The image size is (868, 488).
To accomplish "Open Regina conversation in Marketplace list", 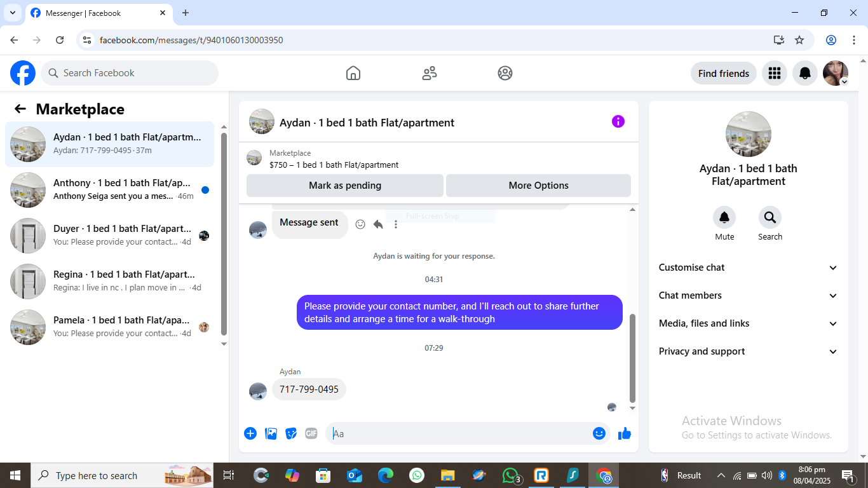I will (110, 281).
